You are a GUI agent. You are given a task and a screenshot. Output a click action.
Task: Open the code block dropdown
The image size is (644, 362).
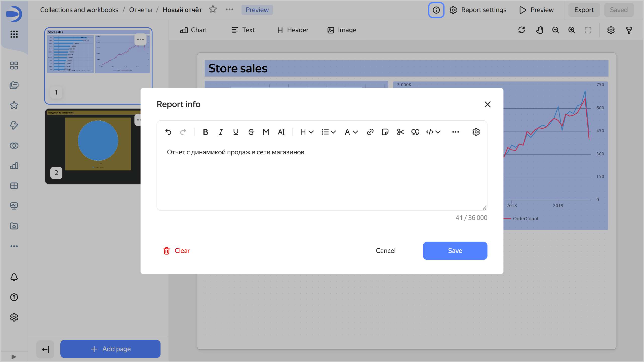[x=433, y=132]
